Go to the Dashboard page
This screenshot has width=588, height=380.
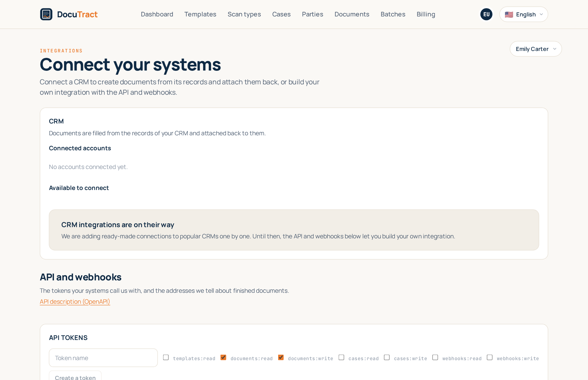tap(157, 14)
